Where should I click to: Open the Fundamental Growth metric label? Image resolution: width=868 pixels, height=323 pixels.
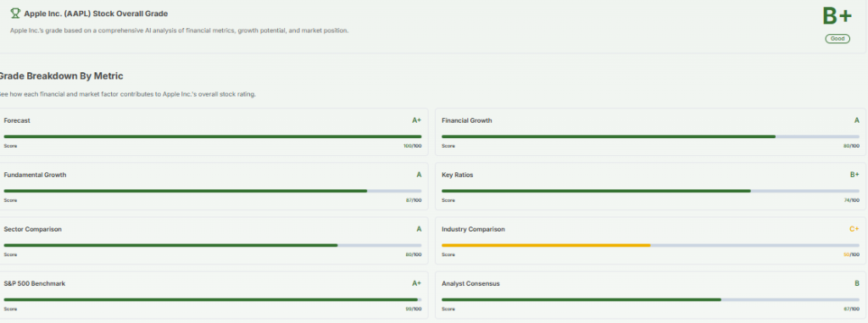coord(35,175)
